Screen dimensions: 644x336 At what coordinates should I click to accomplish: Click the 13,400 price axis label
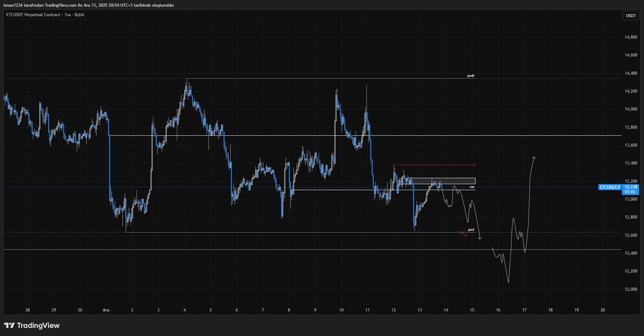click(x=630, y=163)
